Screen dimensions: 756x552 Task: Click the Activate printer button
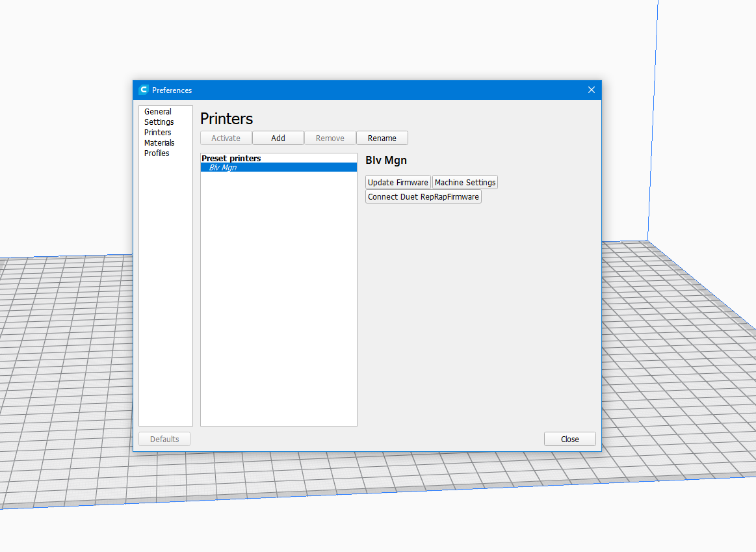(x=226, y=138)
